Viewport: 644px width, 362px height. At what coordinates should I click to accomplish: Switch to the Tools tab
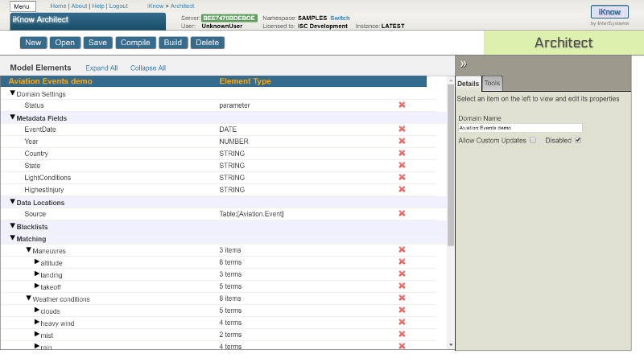tap(492, 84)
